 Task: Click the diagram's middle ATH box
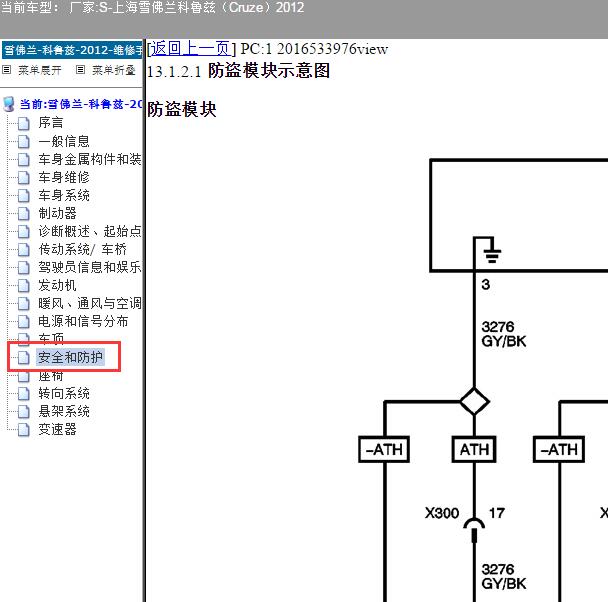point(474,450)
